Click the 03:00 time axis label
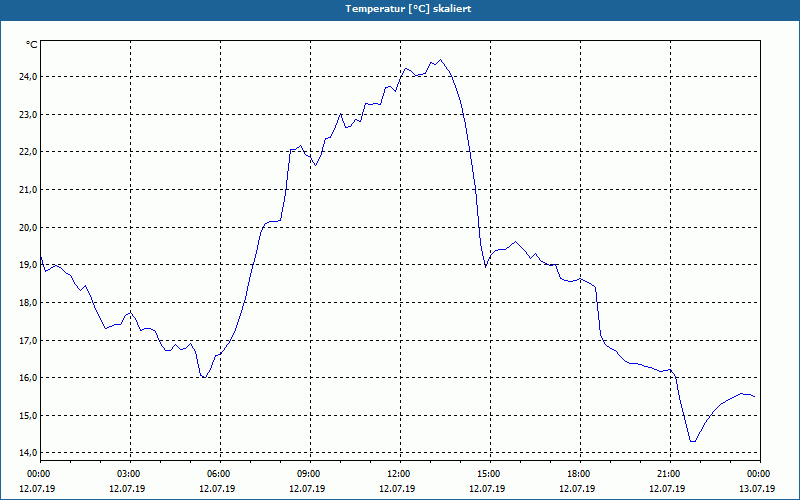Image resolution: width=800 pixels, height=500 pixels. pos(130,474)
